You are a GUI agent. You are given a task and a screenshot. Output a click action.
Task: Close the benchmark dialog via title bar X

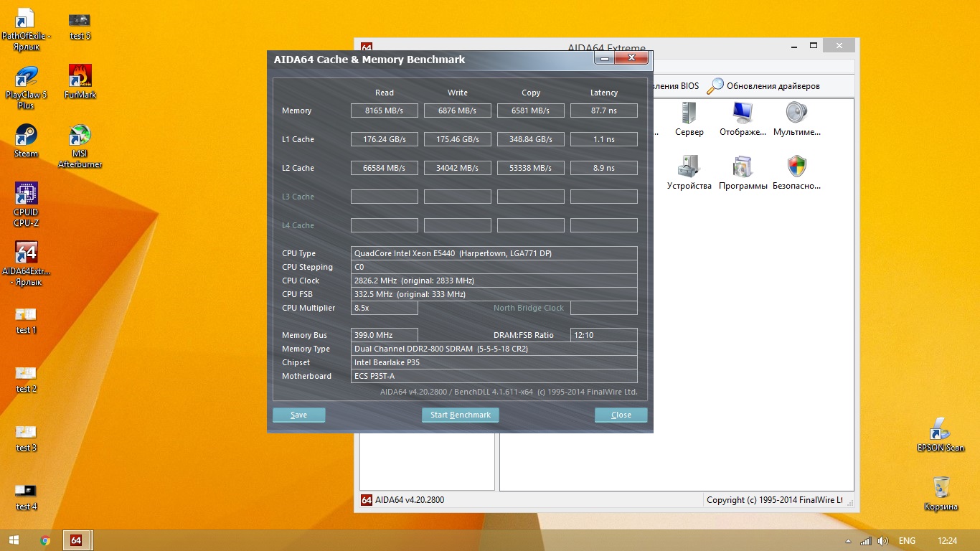(x=631, y=58)
